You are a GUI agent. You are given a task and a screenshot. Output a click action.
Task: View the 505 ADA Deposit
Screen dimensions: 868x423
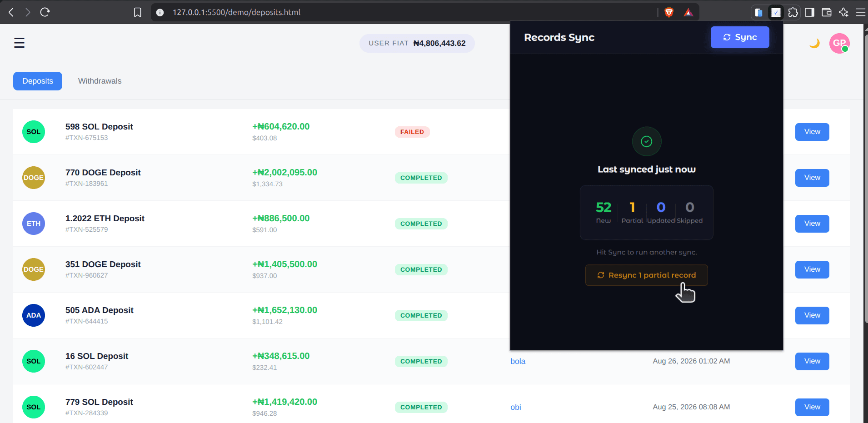812,315
